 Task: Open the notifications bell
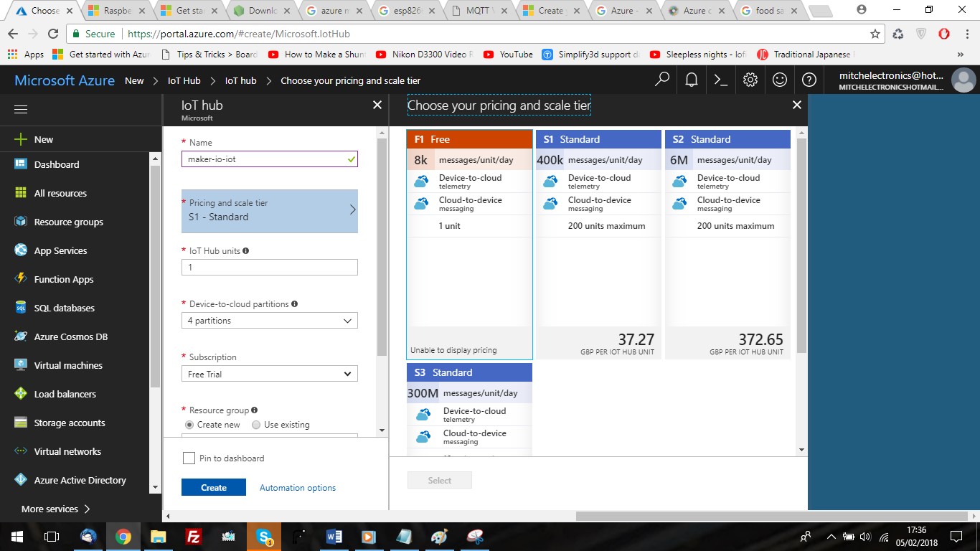[691, 80]
